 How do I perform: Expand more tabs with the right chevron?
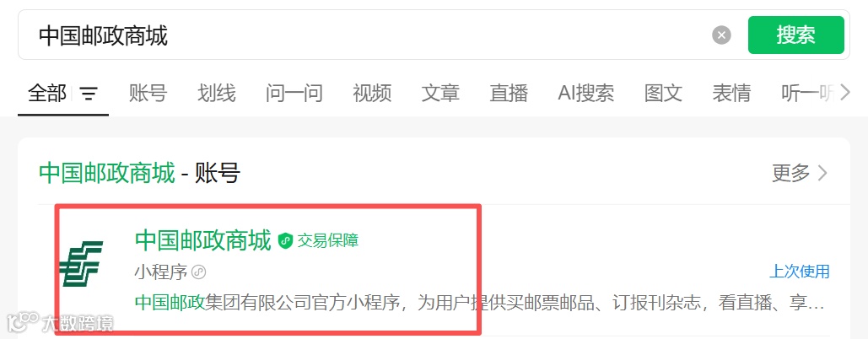coord(844,93)
